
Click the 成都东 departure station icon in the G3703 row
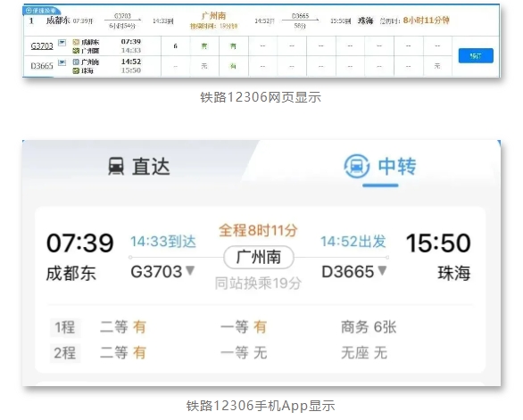pos(76,42)
